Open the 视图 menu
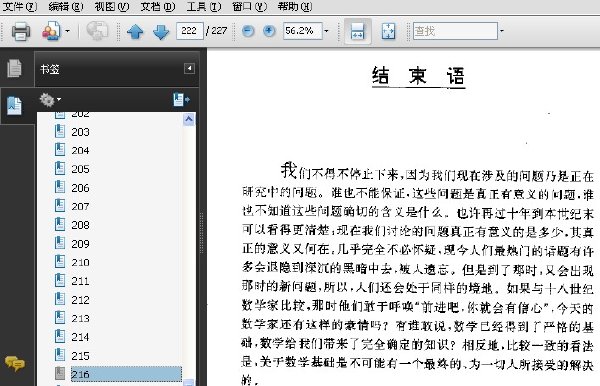The height and width of the screenshot is (386, 600). coord(112,6)
